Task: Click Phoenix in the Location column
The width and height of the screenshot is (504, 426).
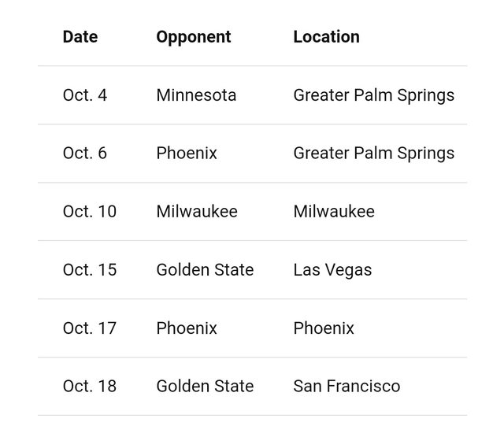Action: click(324, 328)
